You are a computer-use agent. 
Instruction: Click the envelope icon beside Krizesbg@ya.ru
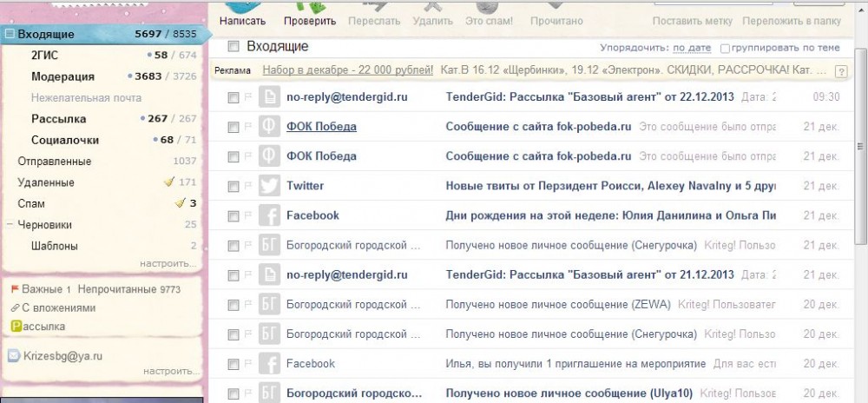(14, 356)
